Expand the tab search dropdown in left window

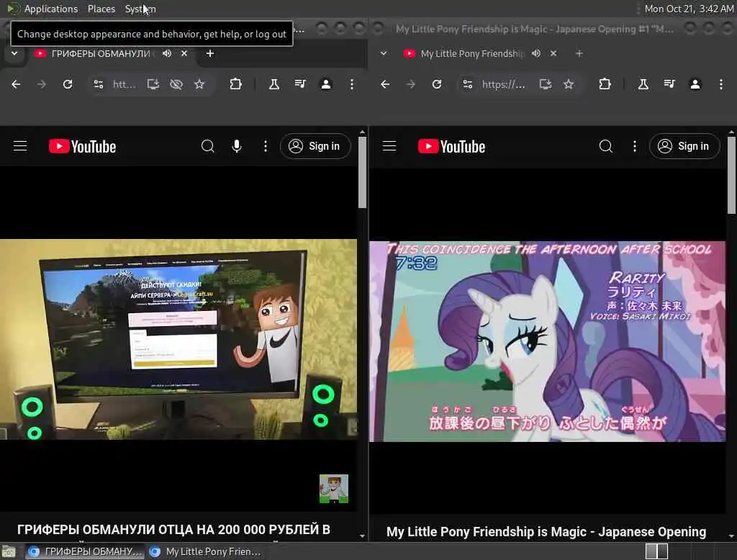(14, 53)
